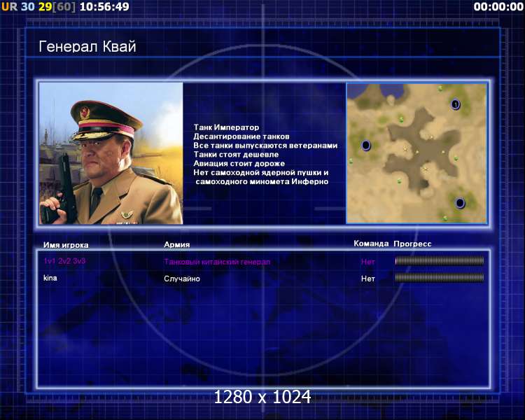This screenshot has height=420, width=525.
Task: Click the 'Авиация стоит дороже' line
Action: [239, 163]
